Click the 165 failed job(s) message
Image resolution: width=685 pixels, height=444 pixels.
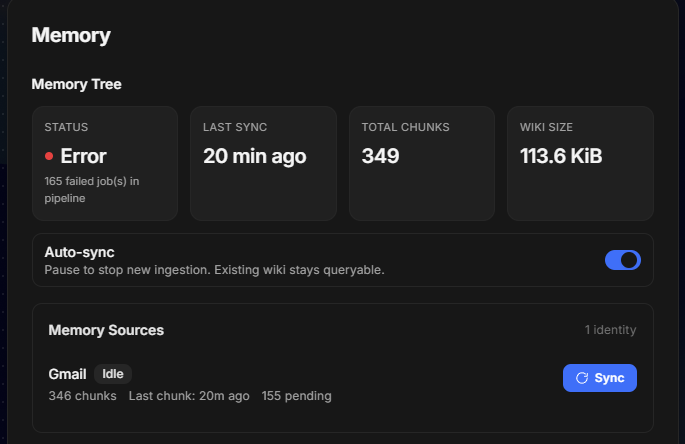point(92,190)
